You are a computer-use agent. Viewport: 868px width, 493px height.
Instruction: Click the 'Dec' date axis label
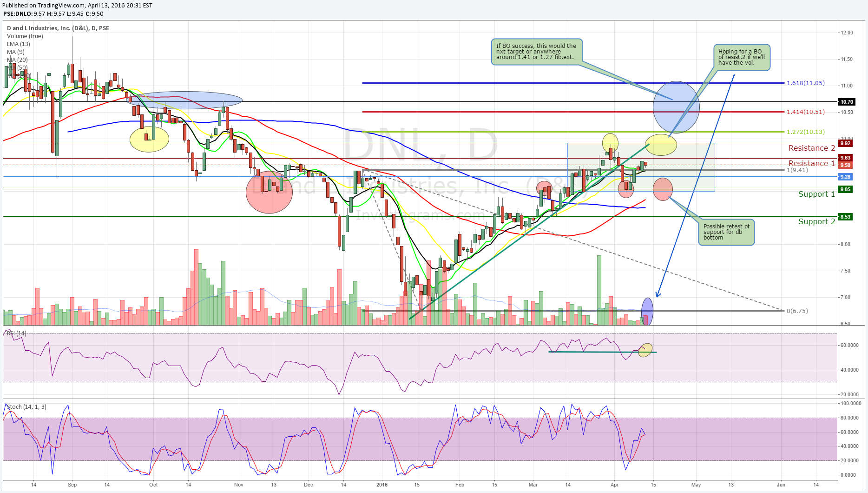coord(309,485)
